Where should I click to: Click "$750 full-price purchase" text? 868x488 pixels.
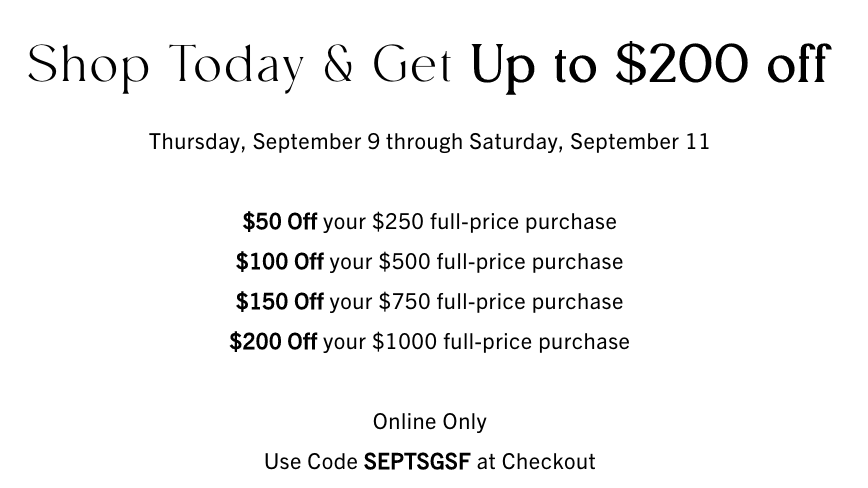coord(501,303)
